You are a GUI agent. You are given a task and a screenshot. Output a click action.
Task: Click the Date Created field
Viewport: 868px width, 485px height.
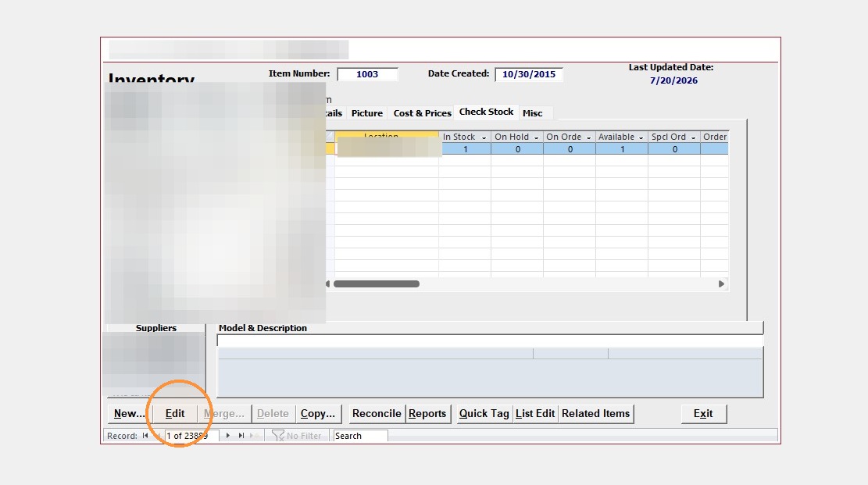pos(529,74)
